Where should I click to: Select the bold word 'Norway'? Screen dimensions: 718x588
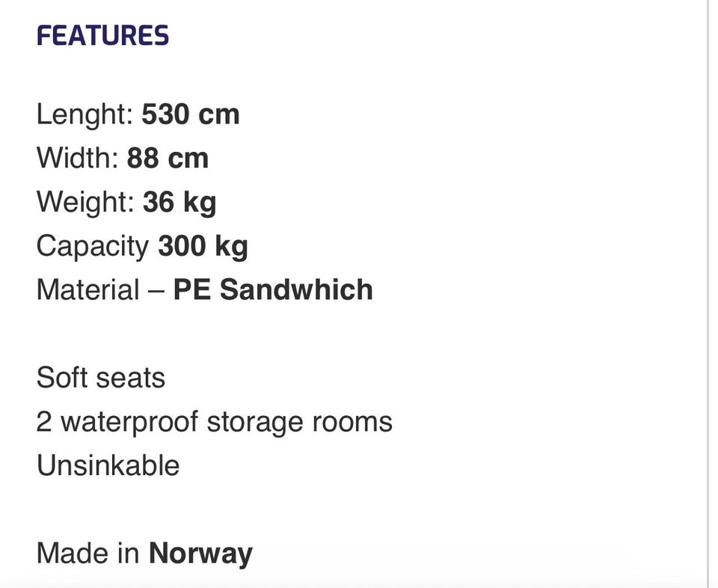(x=200, y=554)
